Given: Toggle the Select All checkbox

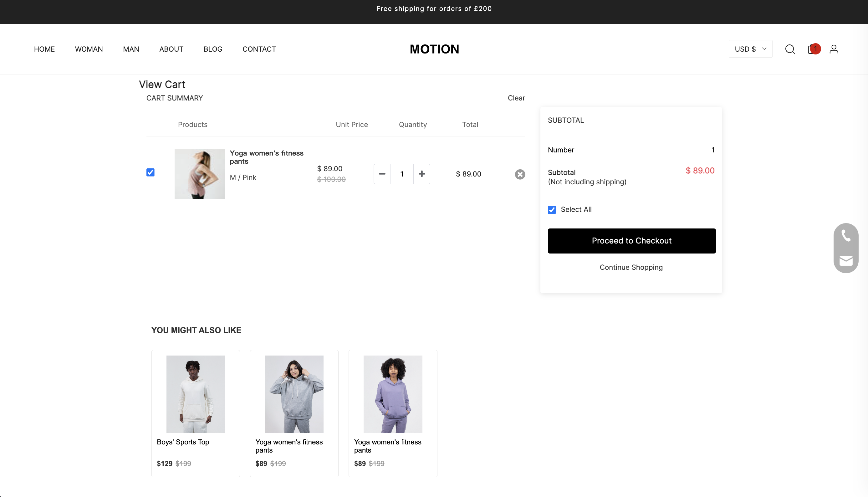Looking at the screenshot, I should 552,210.
